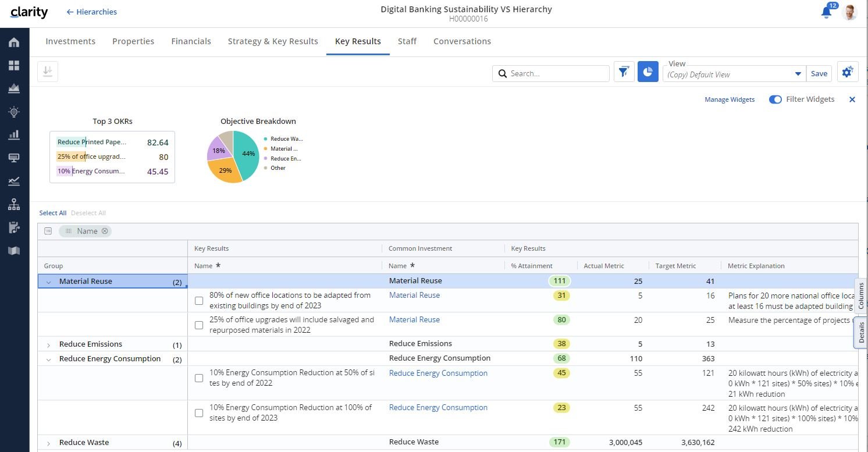Viewport: 868px width, 452px height.
Task: Click the Save view button
Action: tap(819, 73)
